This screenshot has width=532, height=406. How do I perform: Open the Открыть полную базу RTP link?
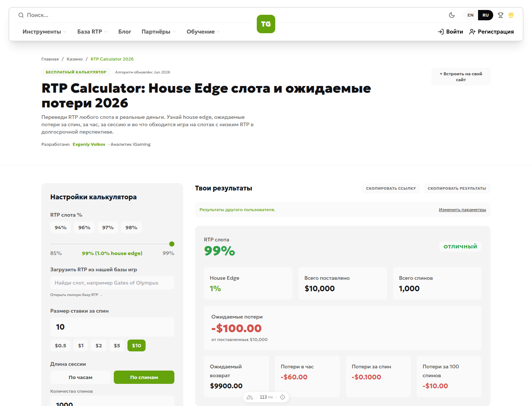(x=76, y=295)
